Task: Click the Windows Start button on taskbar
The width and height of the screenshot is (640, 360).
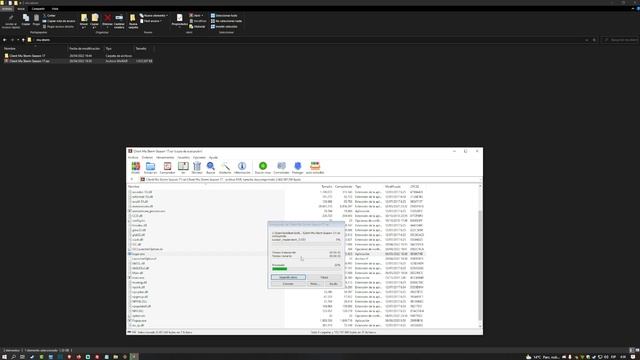Action: point(4,357)
